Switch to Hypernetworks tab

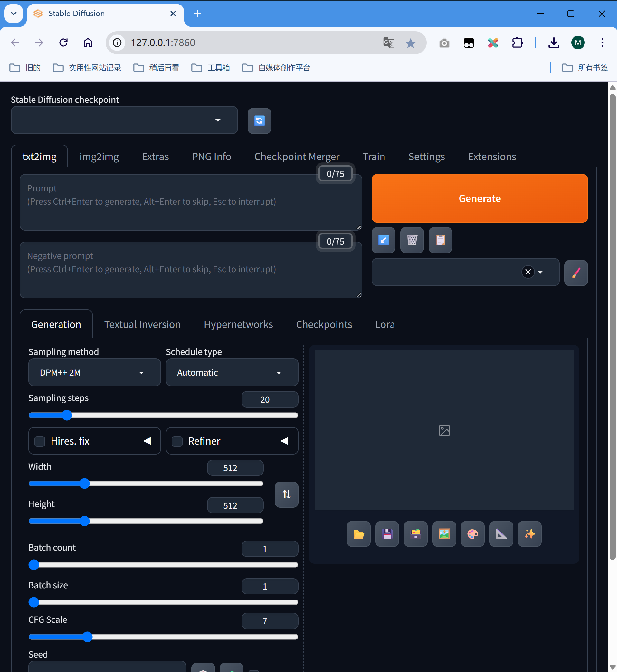click(x=238, y=324)
